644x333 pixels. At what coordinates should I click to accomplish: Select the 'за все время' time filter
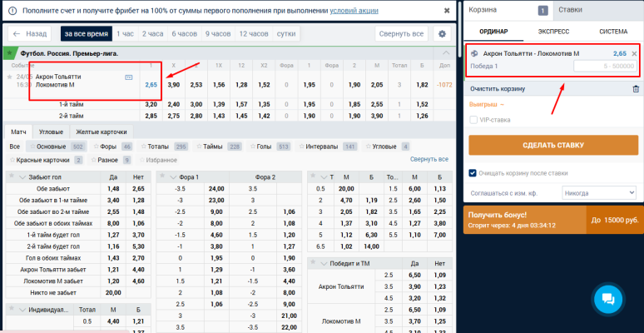click(x=87, y=33)
